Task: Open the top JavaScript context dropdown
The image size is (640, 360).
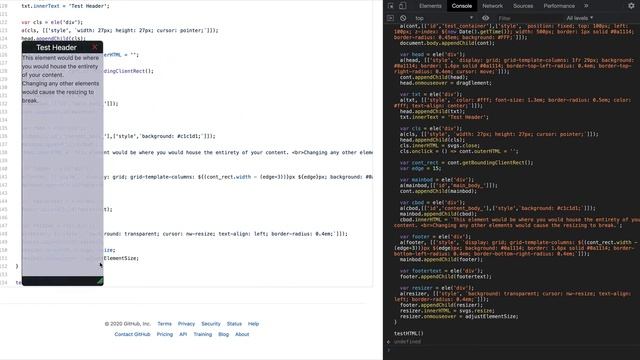Action: tap(444, 18)
